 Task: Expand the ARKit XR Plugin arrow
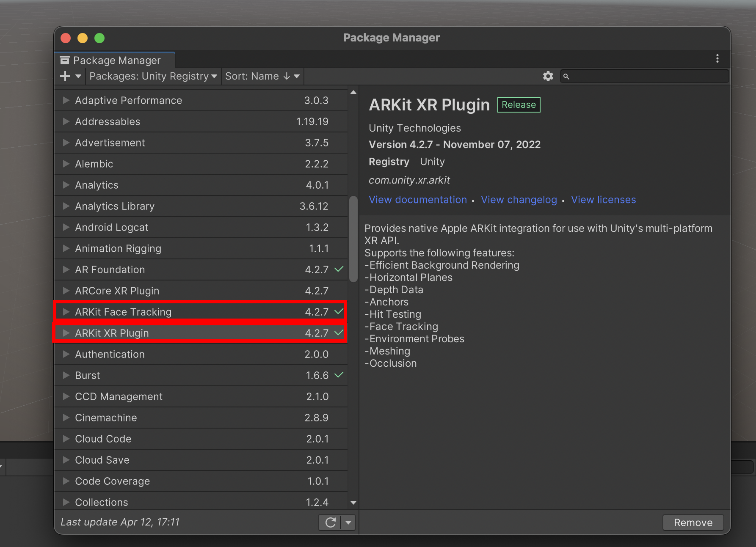(66, 333)
